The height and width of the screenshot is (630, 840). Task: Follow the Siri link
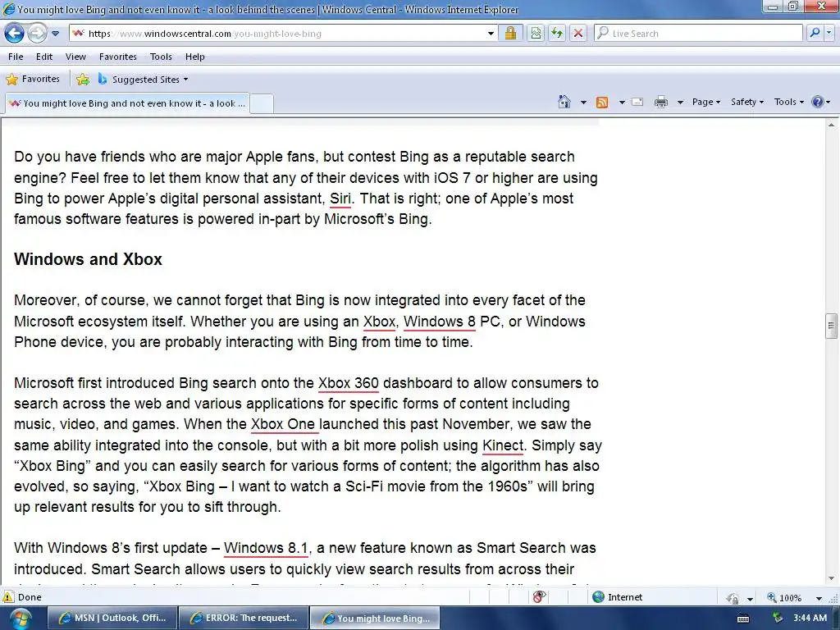point(340,199)
